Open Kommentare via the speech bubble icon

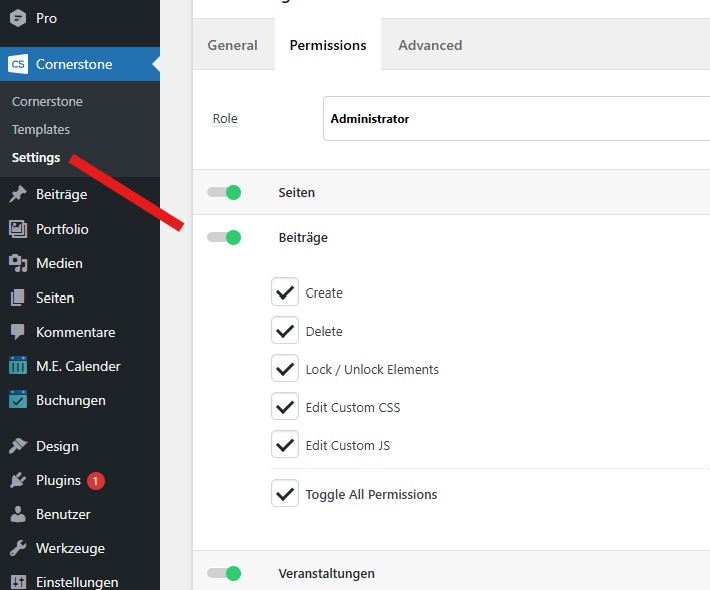point(18,332)
